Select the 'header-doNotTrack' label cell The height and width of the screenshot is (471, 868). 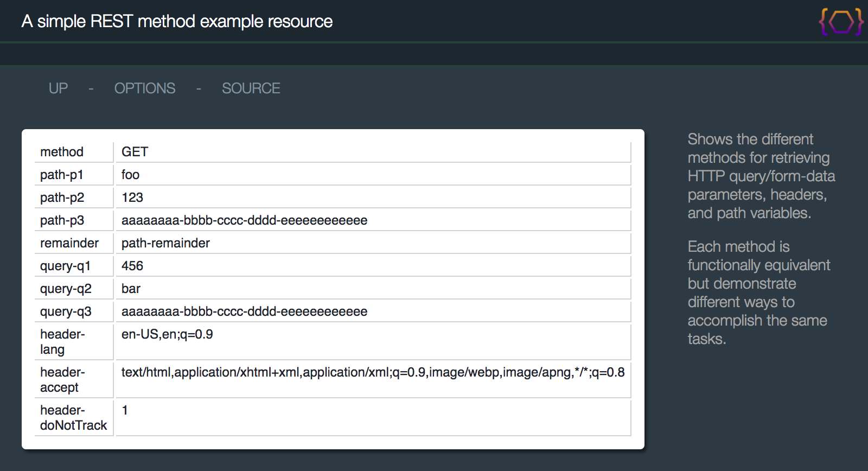coord(74,418)
